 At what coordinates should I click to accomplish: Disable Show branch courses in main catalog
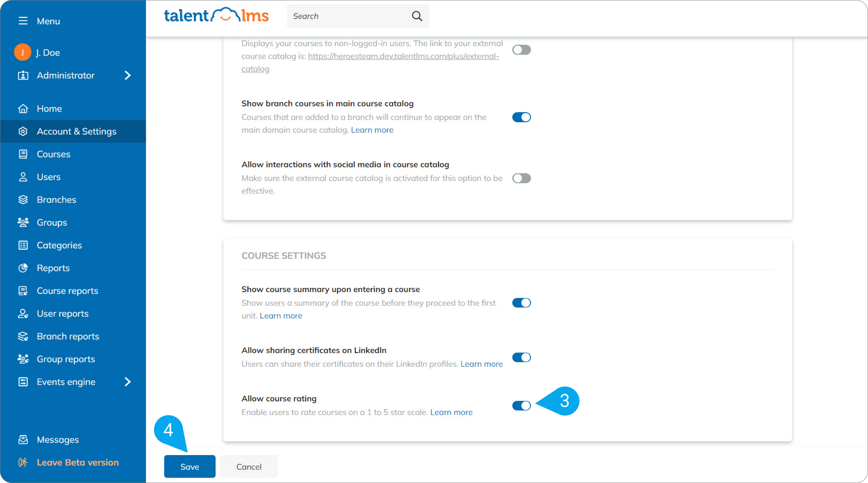[x=521, y=117]
